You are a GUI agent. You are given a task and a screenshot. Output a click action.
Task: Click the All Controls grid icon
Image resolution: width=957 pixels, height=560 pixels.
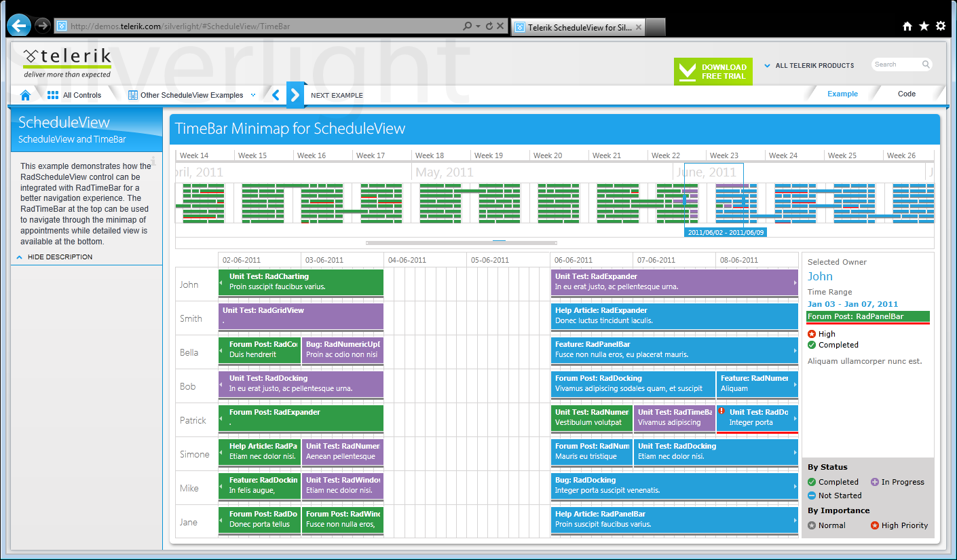(x=53, y=95)
